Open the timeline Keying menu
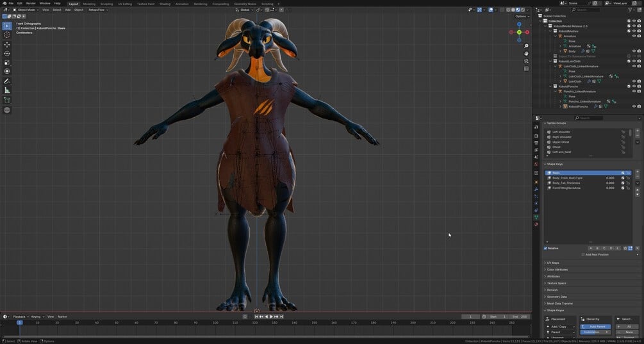 [x=37, y=316]
